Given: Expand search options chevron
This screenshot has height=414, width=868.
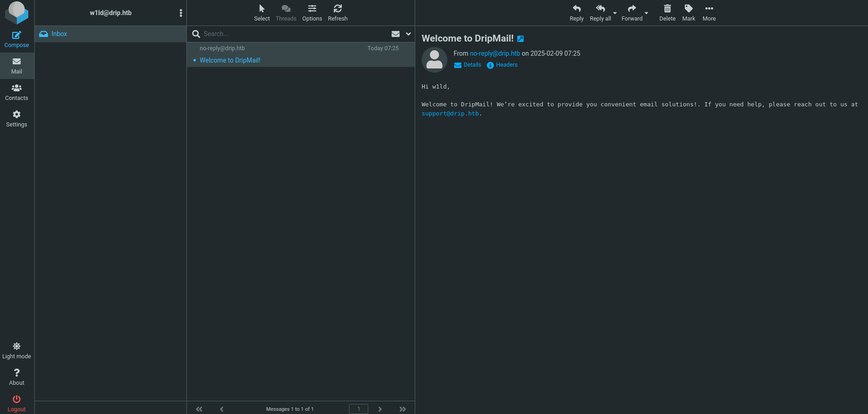Looking at the screenshot, I should [408, 34].
